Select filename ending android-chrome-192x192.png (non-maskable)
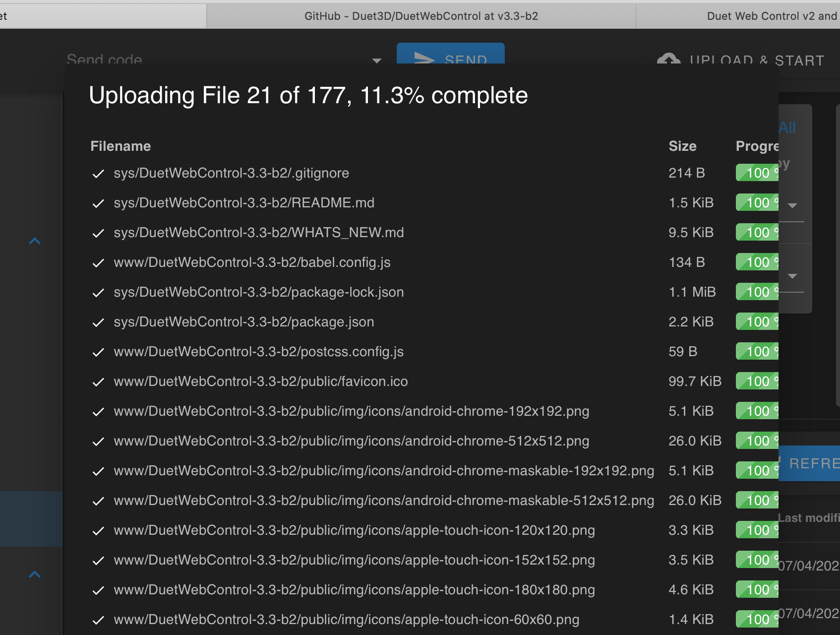 [x=352, y=411]
